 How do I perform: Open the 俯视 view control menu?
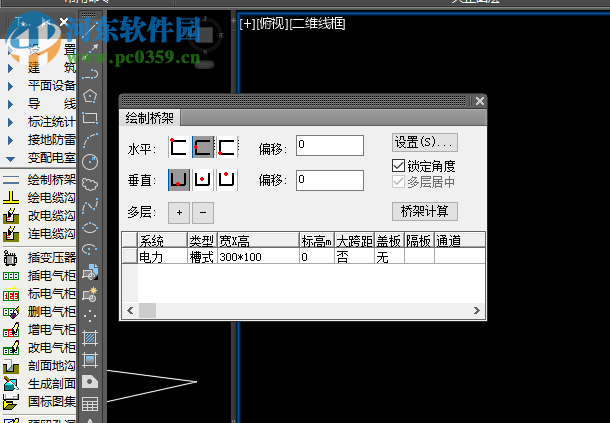(273, 24)
